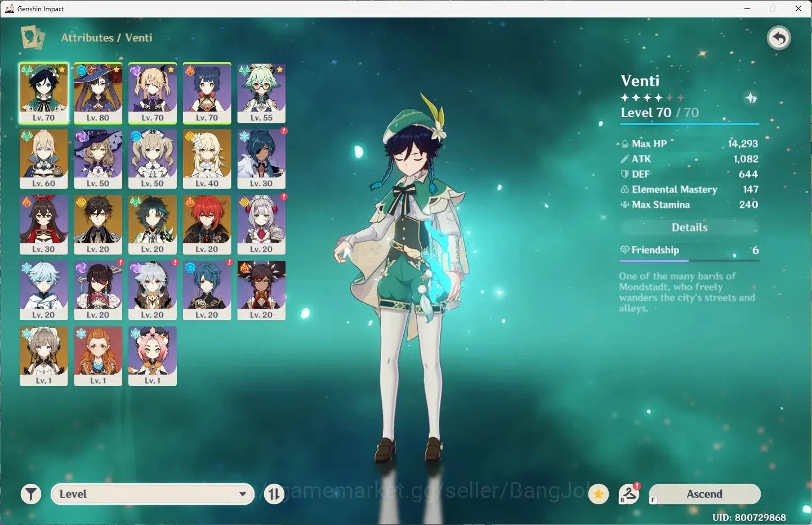
Task: Select Sucrose Lv. 55 portrait
Action: pos(261,93)
